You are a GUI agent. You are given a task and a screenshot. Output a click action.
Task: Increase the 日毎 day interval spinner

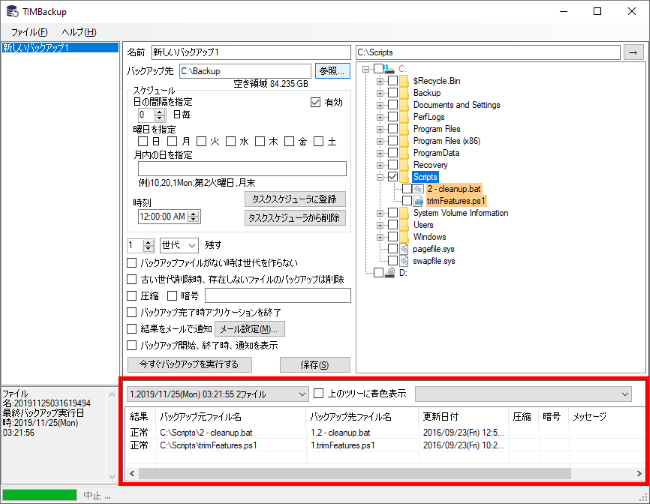pyautogui.click(x=160, y=112)
